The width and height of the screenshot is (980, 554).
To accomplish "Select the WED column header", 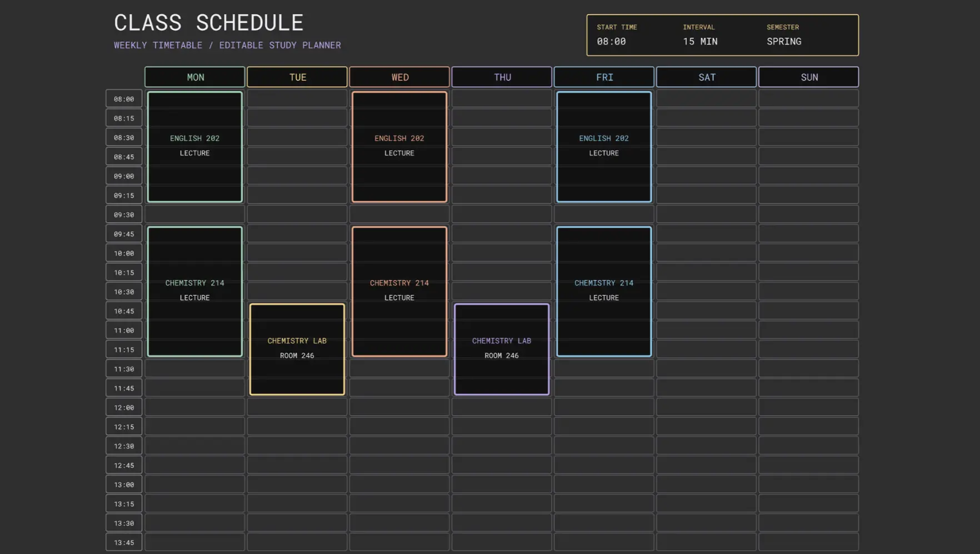I will click(399, 77).
